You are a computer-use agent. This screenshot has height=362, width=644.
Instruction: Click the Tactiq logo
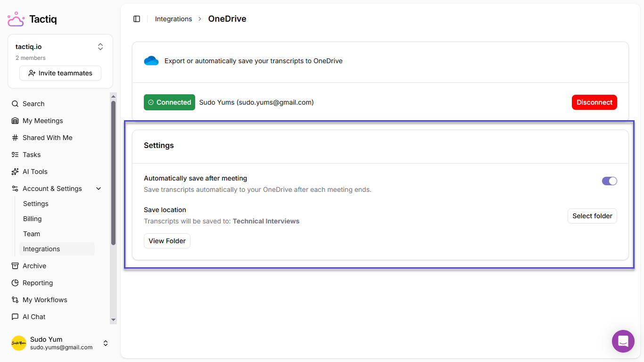(x=32, y=19)
